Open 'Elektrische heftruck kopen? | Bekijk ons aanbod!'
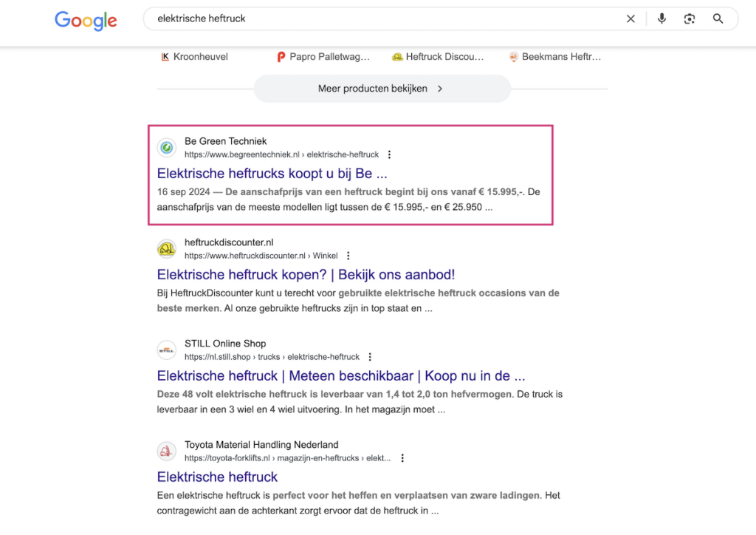The image size is (756, 535). (x=306, y=275)
